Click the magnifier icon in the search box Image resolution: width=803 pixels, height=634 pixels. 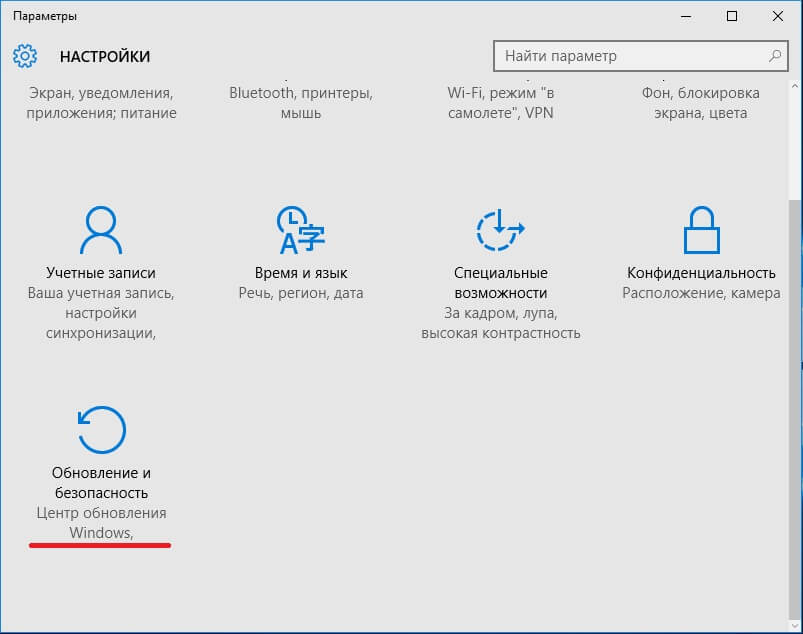coord(774,56)
